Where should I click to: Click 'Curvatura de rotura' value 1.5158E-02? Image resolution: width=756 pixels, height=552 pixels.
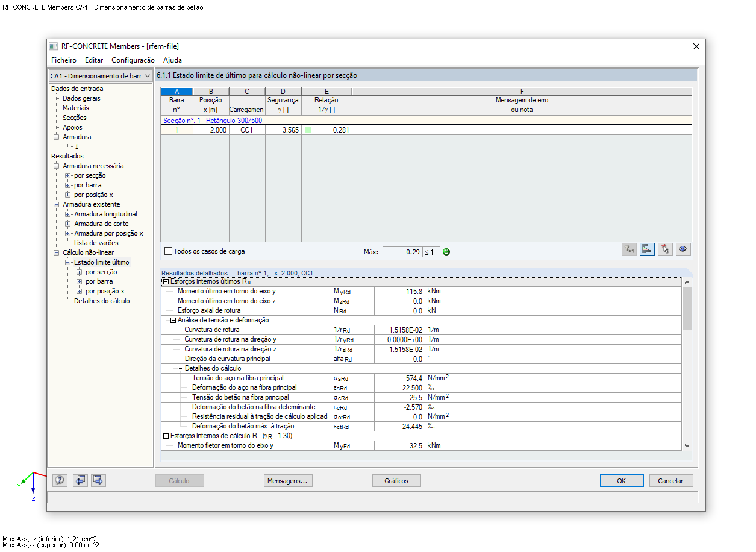pyautogui.click(x=400, y=330)
